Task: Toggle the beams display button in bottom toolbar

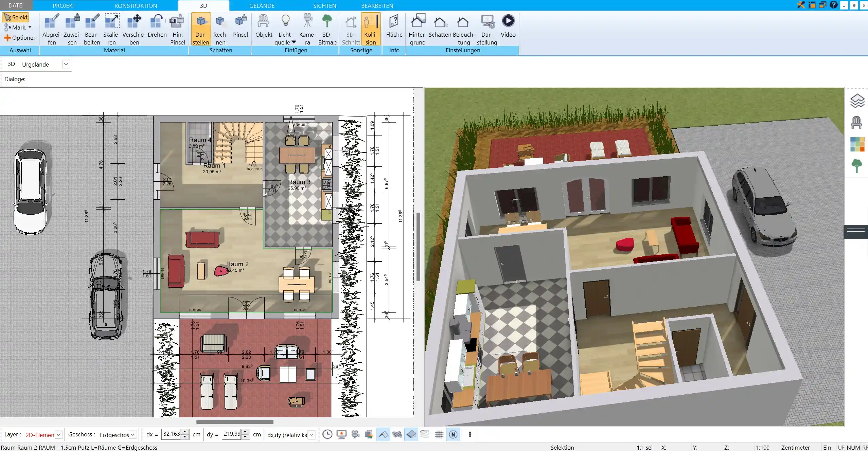Action: (x=397, y=434)
